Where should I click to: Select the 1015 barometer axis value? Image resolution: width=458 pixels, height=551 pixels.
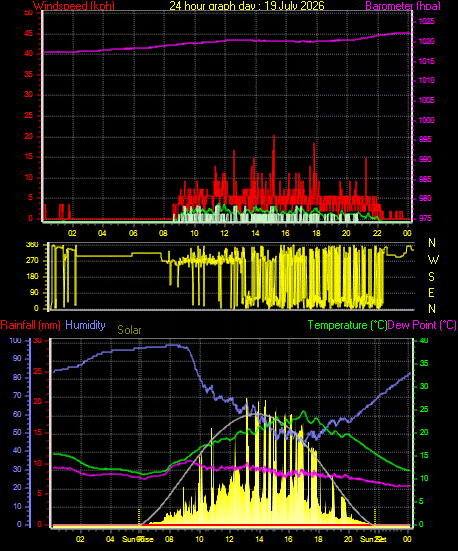coord(426,61)
